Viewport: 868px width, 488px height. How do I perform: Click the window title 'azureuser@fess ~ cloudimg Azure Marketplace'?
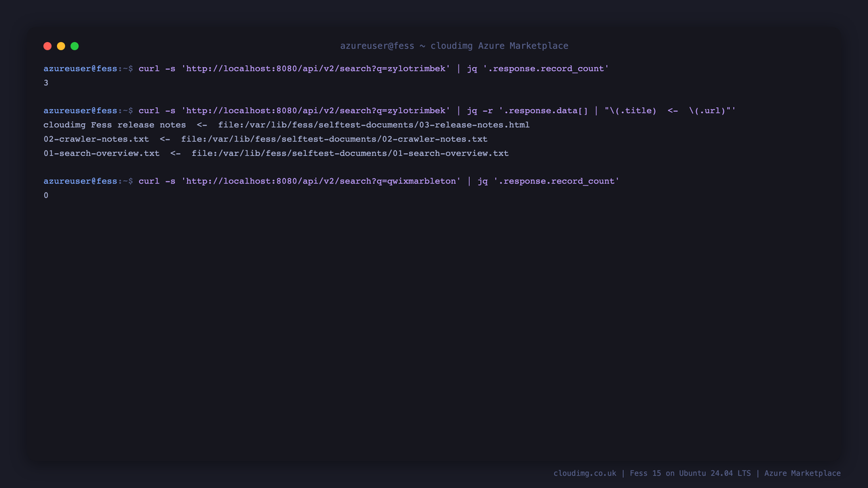[x=454, y=46]
